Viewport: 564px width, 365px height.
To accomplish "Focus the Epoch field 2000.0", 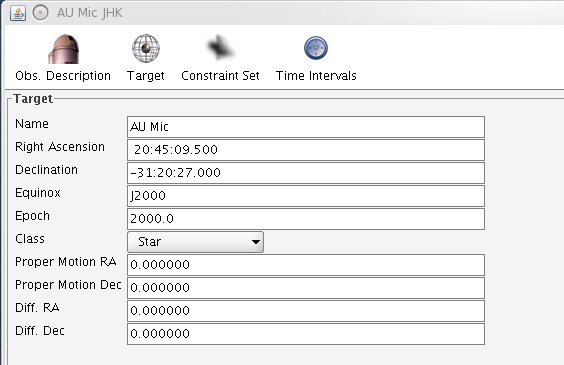I will point(306,219).
